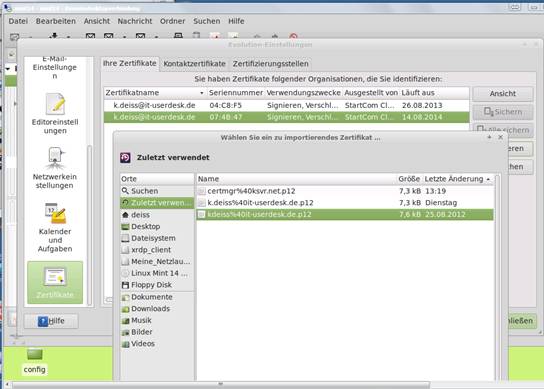Open the Desktop place

point(157,226)
